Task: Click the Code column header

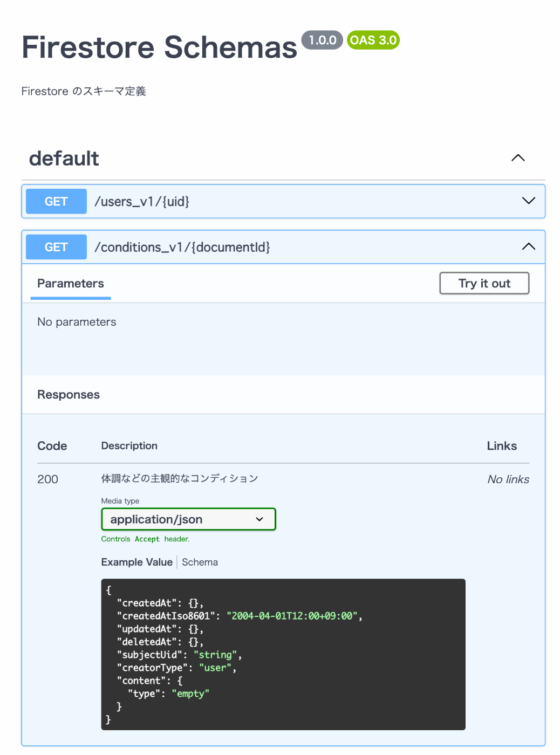Action: click(52, 446)
